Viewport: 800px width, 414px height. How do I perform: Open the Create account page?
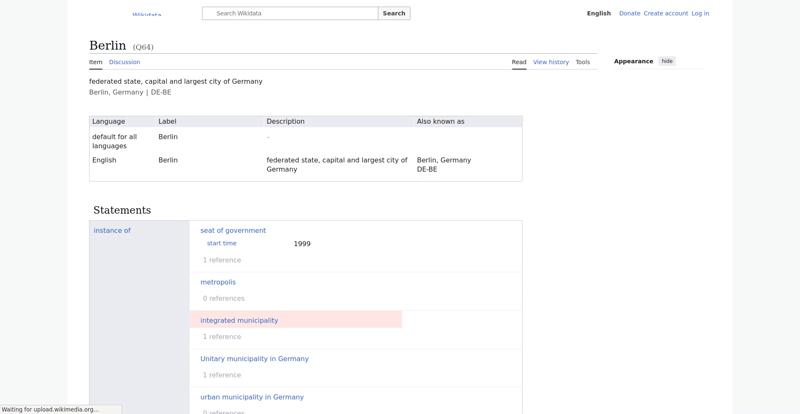click(665, 14)
